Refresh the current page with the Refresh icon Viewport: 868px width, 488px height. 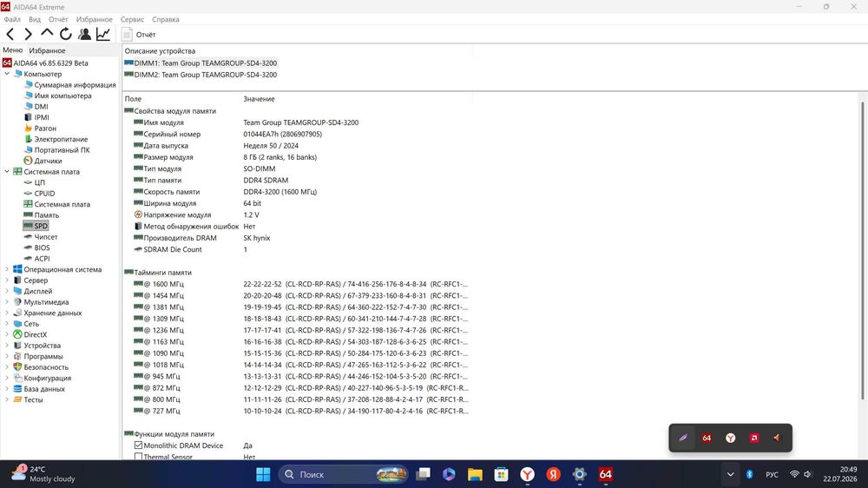(66, 35)
